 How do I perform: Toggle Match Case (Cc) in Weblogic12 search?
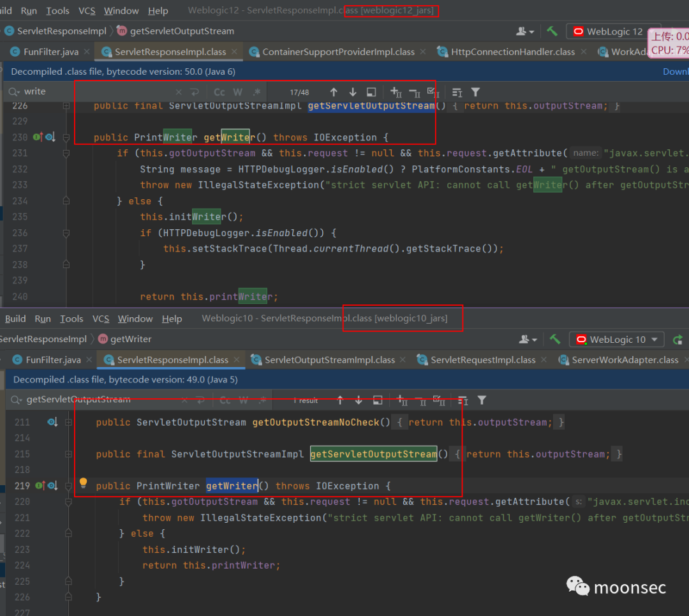pos(219,92)
